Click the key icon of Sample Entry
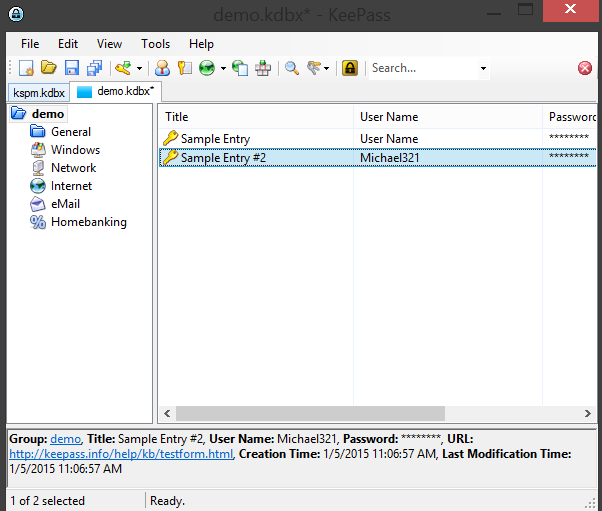 [170, 138]
